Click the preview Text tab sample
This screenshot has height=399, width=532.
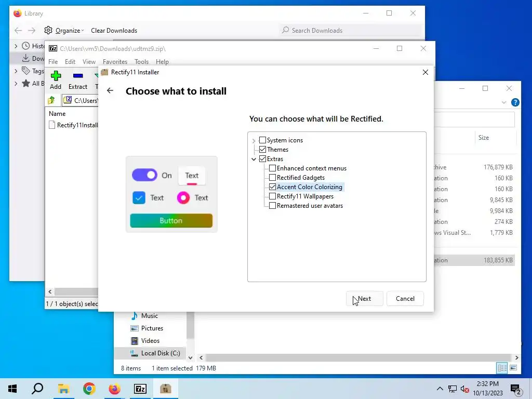click(192, 176)
